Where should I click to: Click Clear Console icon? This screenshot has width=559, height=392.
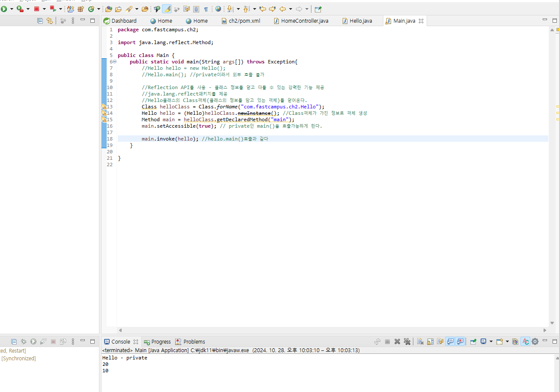click(x=420, y=341)
